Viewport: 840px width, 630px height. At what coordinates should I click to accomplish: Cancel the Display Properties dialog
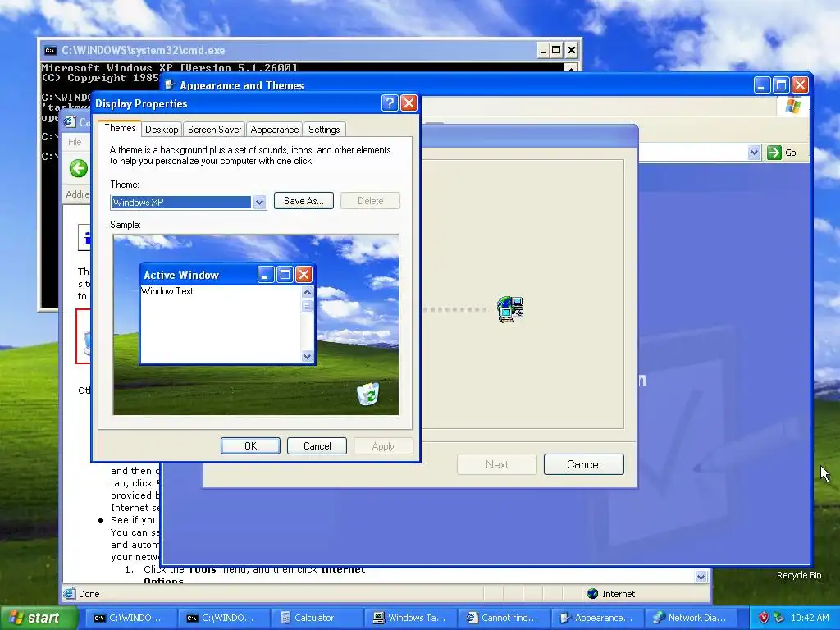point(317,445)
